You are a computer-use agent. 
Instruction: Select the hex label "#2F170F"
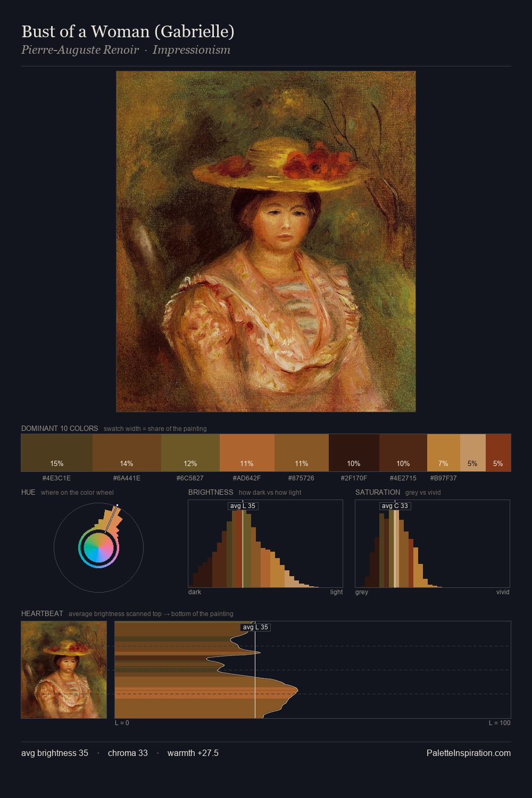[x=354, y=478]
